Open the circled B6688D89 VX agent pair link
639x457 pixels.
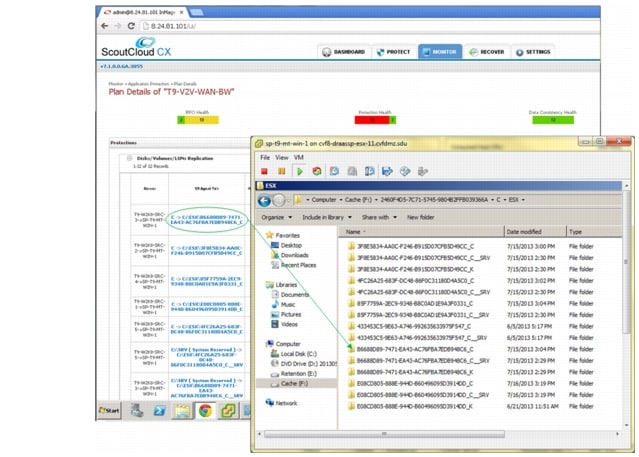[x=207, y=220]
